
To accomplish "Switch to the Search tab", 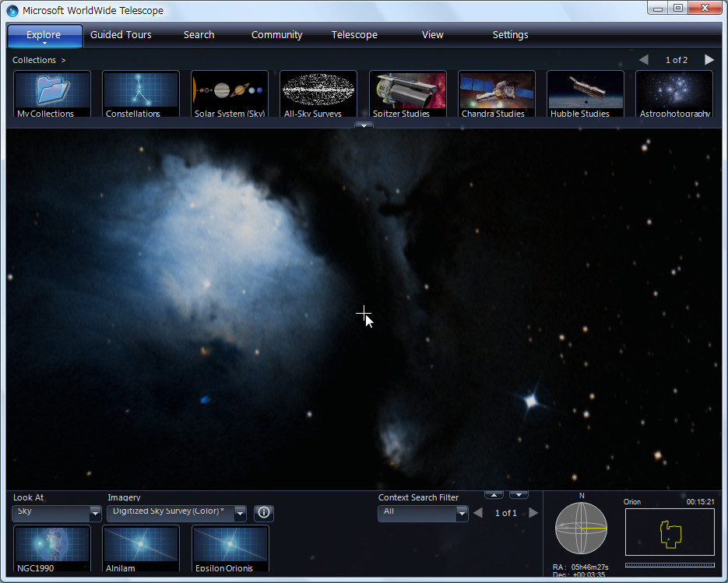I will point(199,35).
